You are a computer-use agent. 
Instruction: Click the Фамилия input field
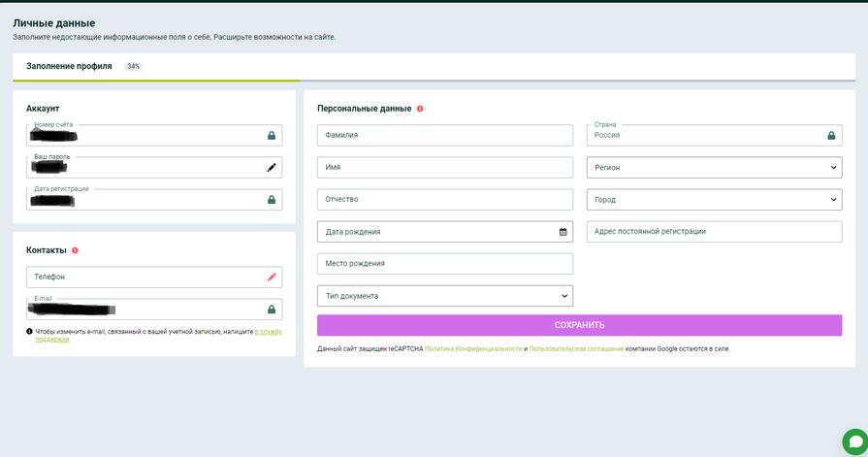click(x=445, y=135)
